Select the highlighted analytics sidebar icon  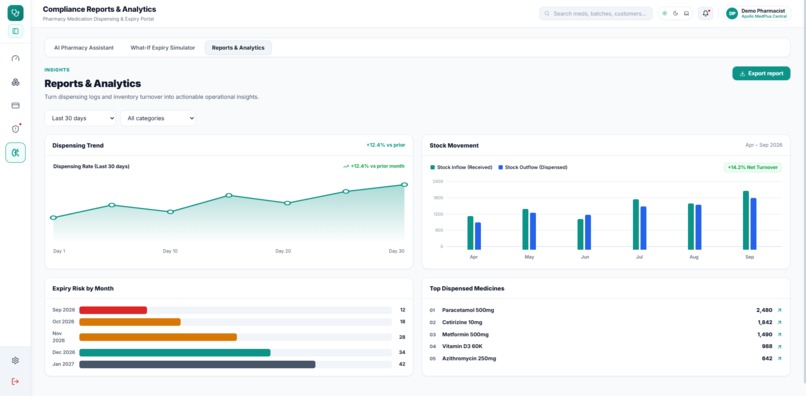15,153
